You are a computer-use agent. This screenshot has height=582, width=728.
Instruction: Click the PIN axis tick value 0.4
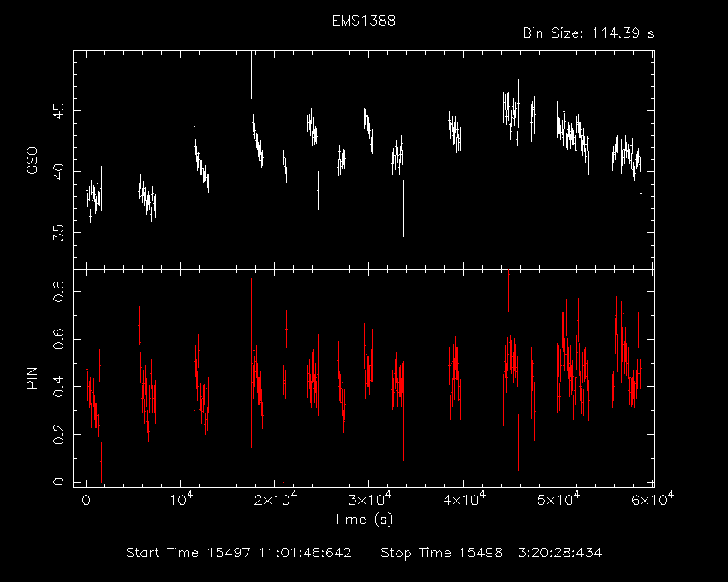pos(58,387)
